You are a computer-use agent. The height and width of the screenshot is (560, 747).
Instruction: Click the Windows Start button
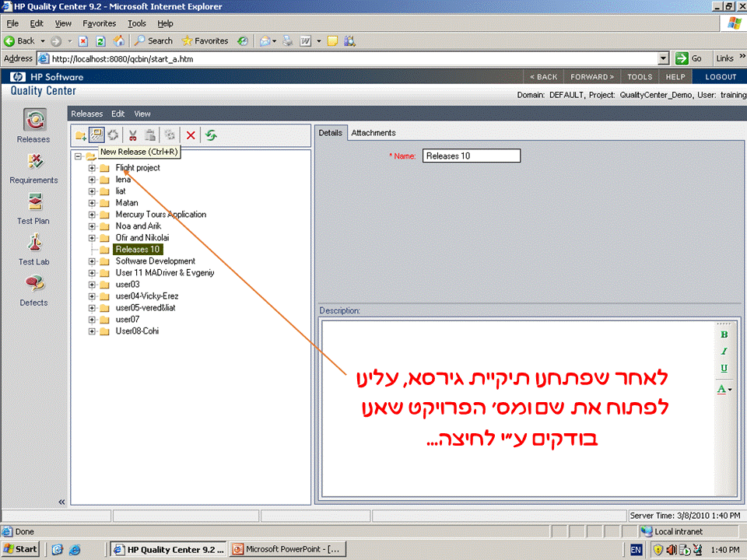(x=20, y=549)
